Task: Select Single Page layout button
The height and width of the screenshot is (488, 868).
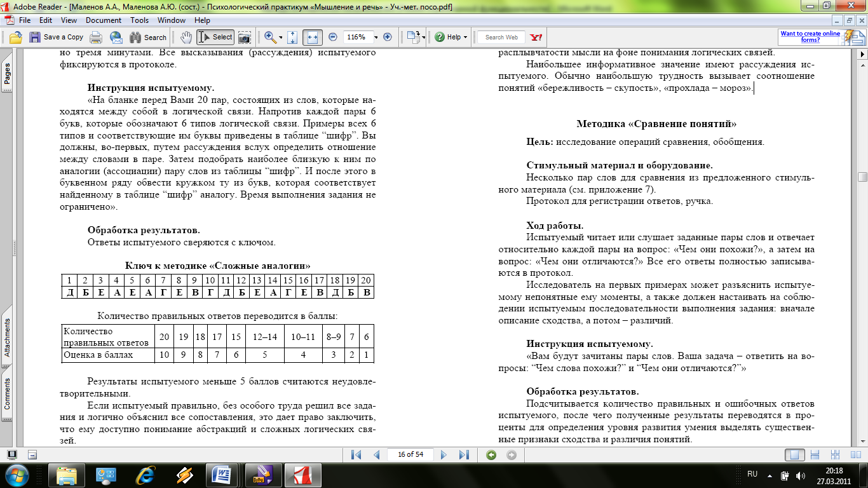Action: (795, 454)
